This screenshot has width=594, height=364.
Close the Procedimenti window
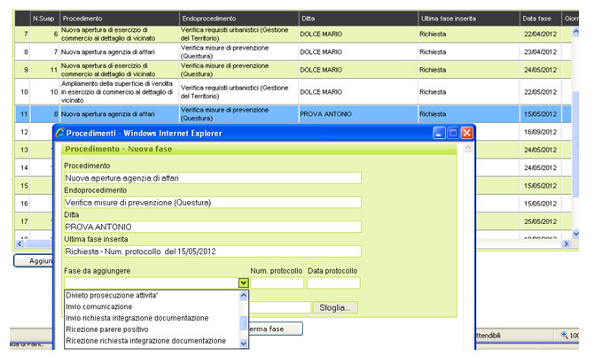(466, 133)
